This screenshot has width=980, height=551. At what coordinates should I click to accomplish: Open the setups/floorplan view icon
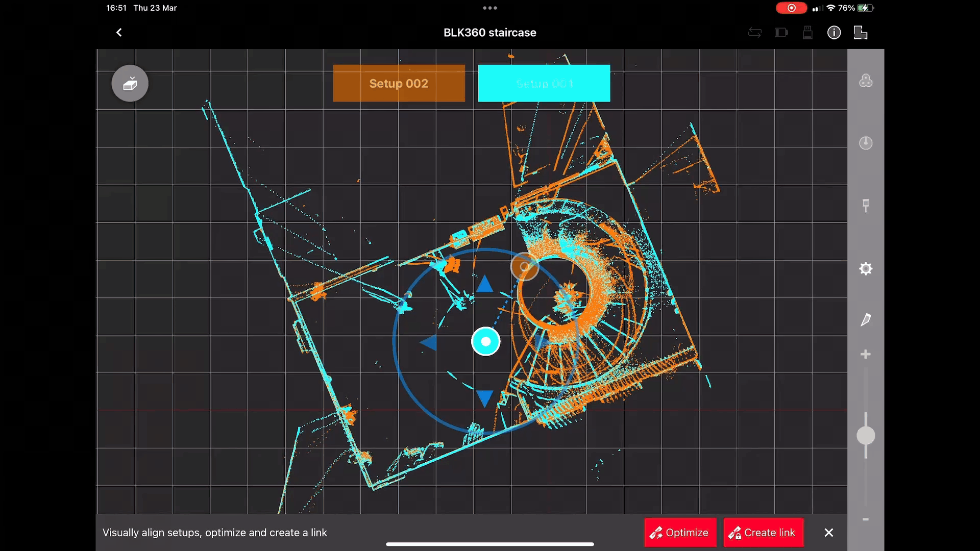pyautogui.click(x=861, y=32)
